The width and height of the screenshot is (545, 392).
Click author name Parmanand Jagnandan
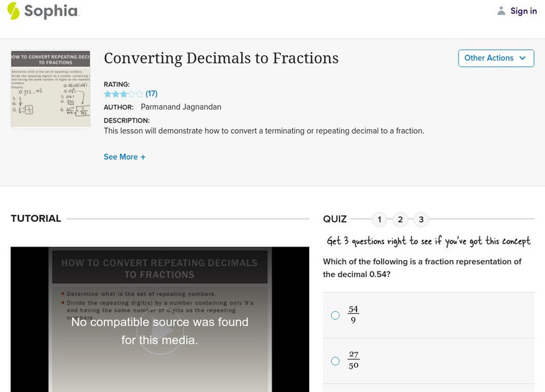[180, 107]
